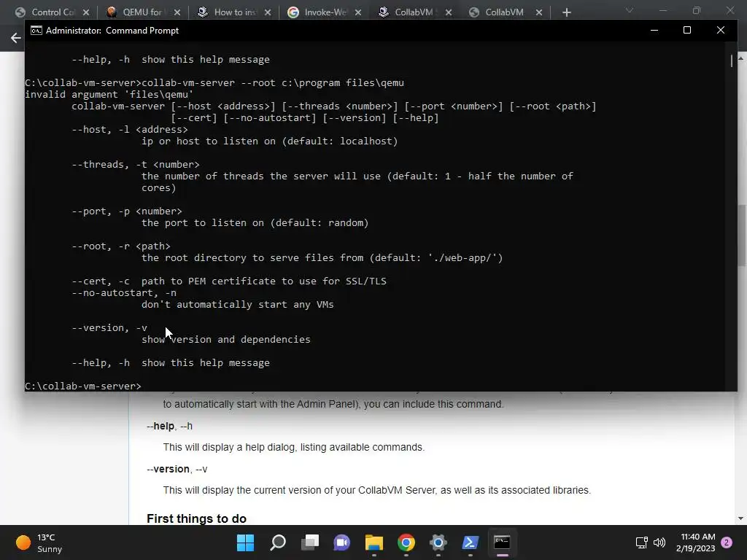Screen dimensions: 747x560
Task: Open the notification badge showing 2
Action: click(x=727, y=542)
